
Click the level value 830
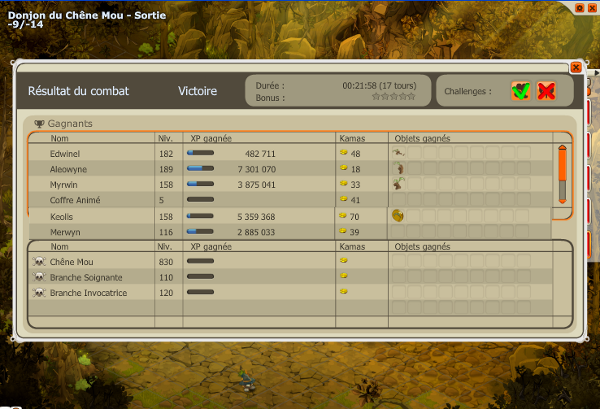tap(166, 262)
